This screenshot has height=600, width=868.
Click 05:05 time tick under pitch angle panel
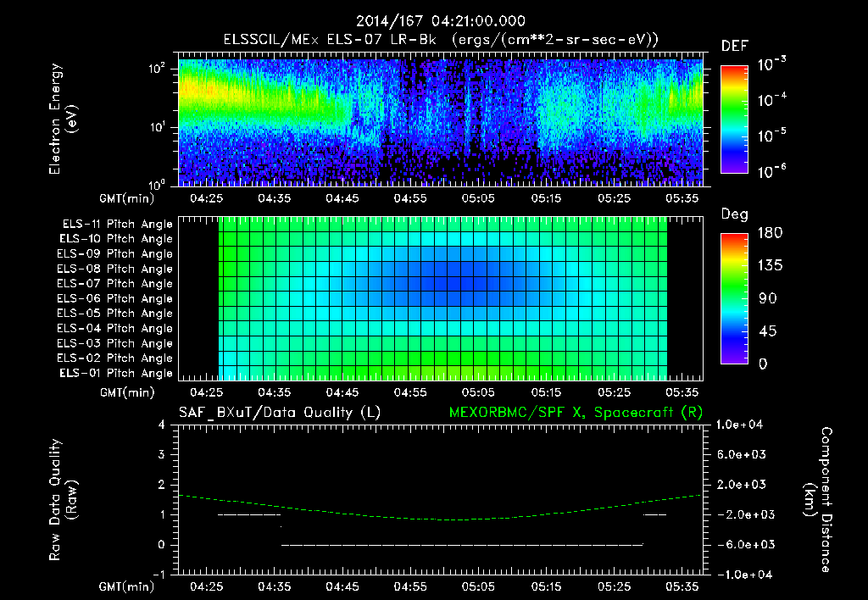[478, 393]
